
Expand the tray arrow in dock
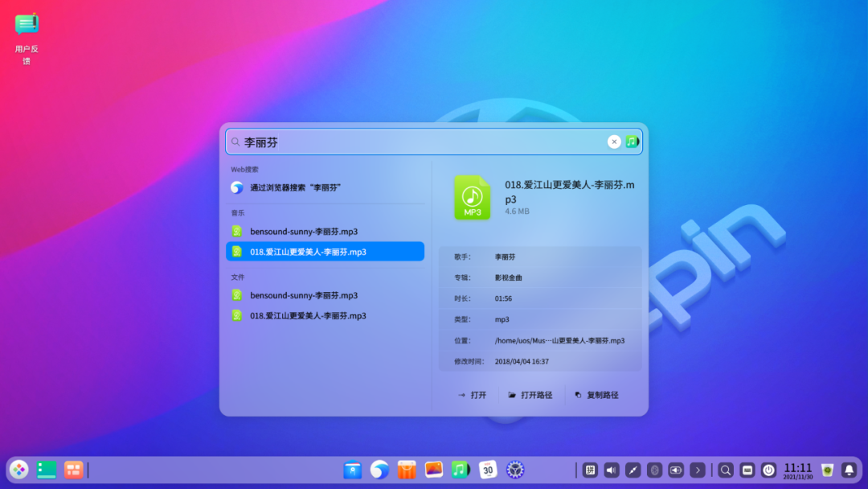(x=698, y=471)
